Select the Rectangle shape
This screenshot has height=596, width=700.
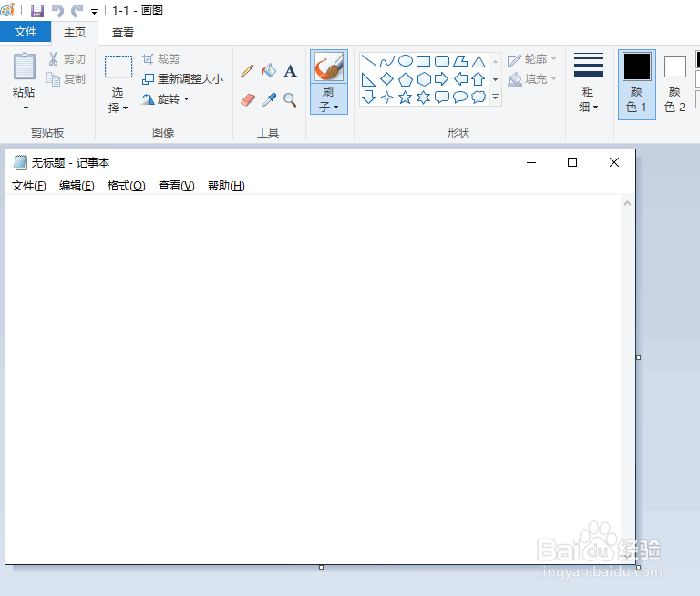[423, 60]
